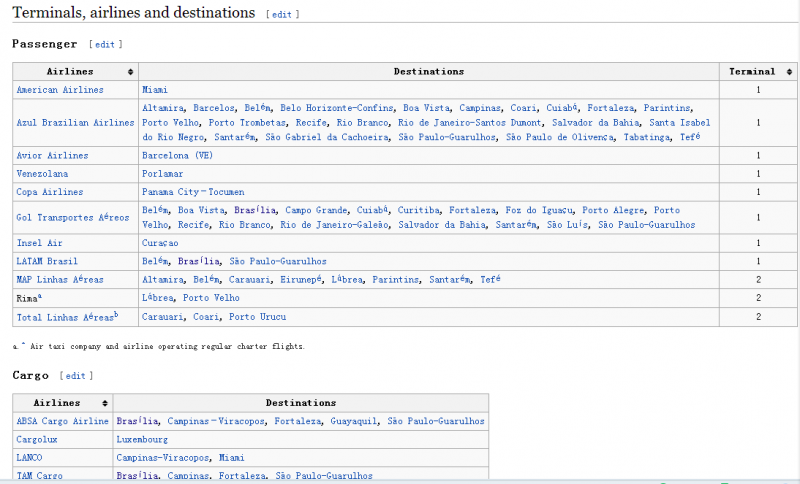This screenshot has height=484, width=800.
Task: Select Terminal value 2 in Rima row
Action: (x=758, y=298)
